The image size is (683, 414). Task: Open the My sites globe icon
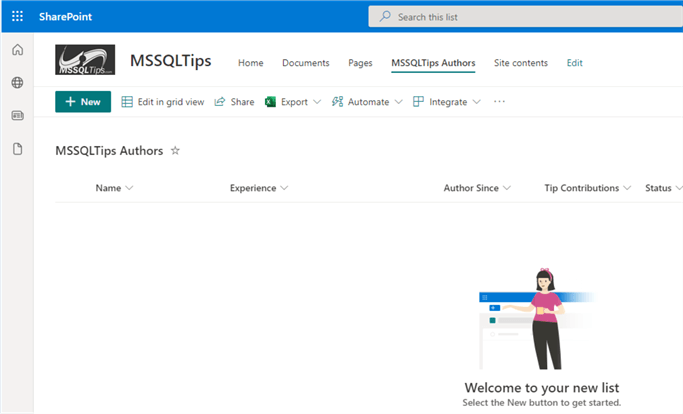(x=17, y=82)
